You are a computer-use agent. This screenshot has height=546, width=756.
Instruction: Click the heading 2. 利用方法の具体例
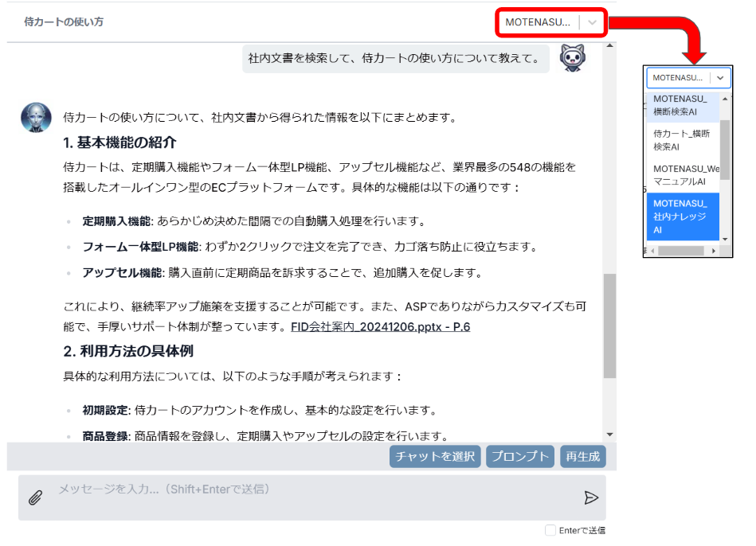pyautogui.click(x=128, y=351)
